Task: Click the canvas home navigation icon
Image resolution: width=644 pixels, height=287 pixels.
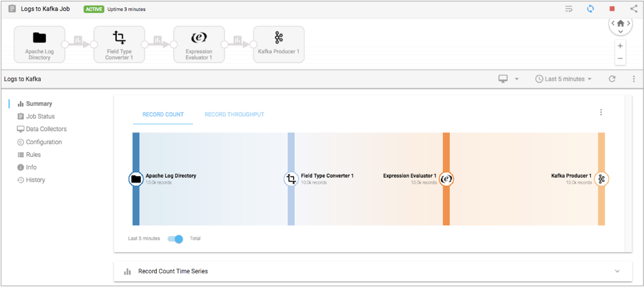Action: click(x=620, y=23)
